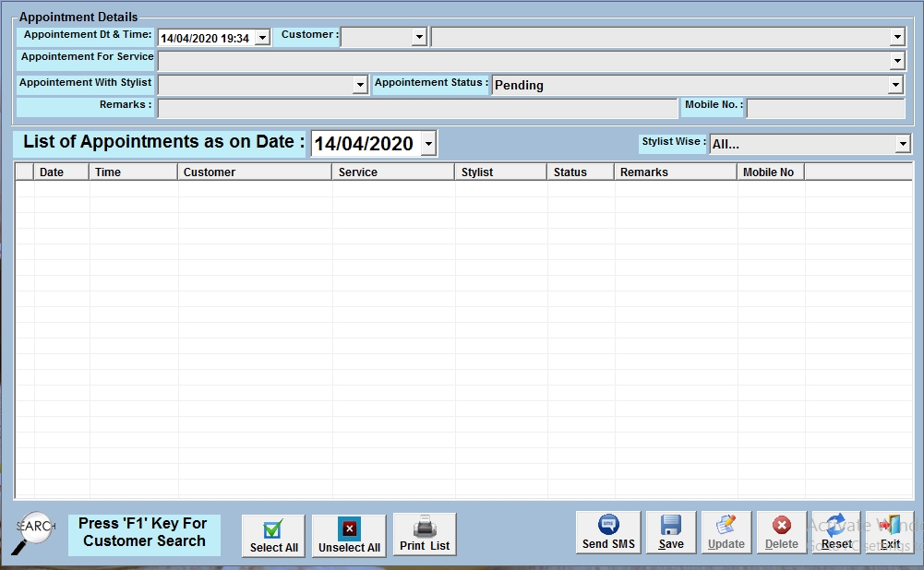Delete the selected appointment

point(782,533)
